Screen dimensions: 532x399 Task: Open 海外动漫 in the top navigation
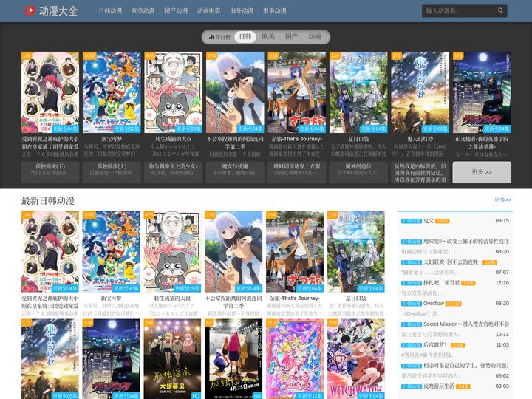pos(242,11)
